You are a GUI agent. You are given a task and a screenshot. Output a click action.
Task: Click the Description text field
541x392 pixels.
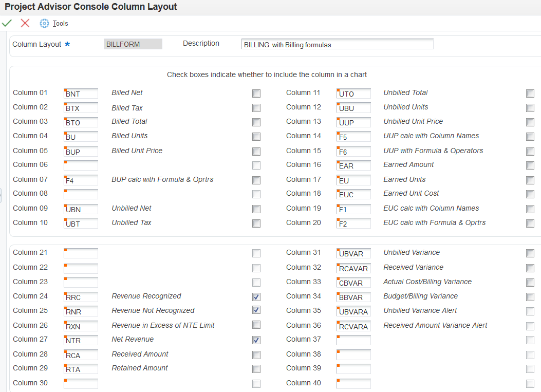337,44
